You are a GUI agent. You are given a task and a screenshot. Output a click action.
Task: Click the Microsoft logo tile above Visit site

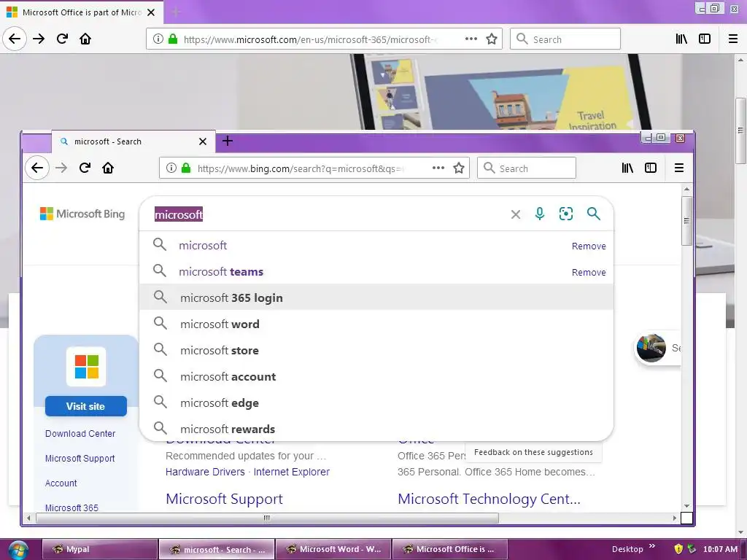coord(86,367)
